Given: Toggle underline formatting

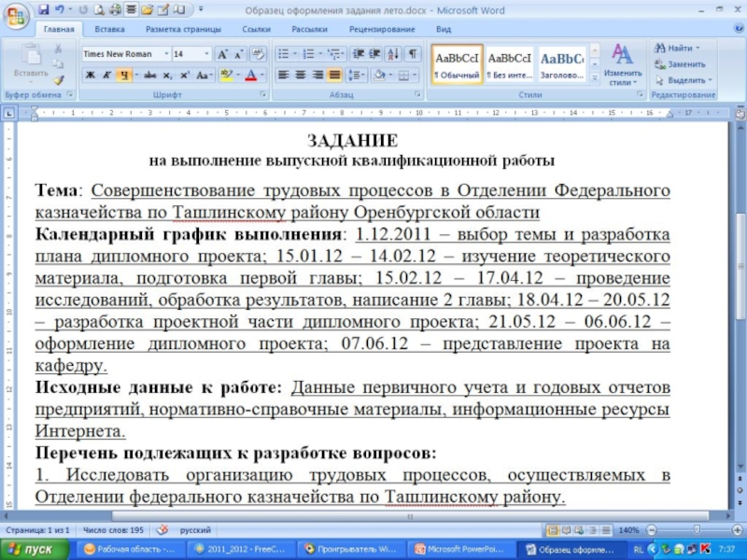Looking at the screenshot, I should coord(122,76).
